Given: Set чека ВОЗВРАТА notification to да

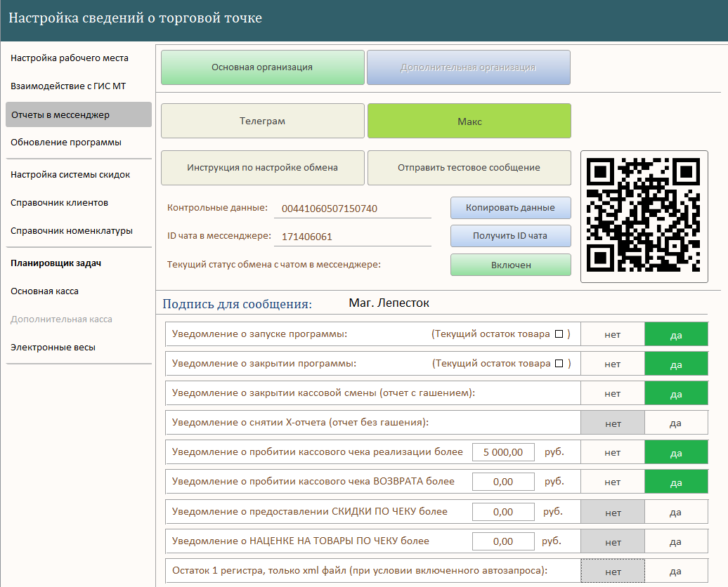Looking at the screenshot, I should [676, 482].
